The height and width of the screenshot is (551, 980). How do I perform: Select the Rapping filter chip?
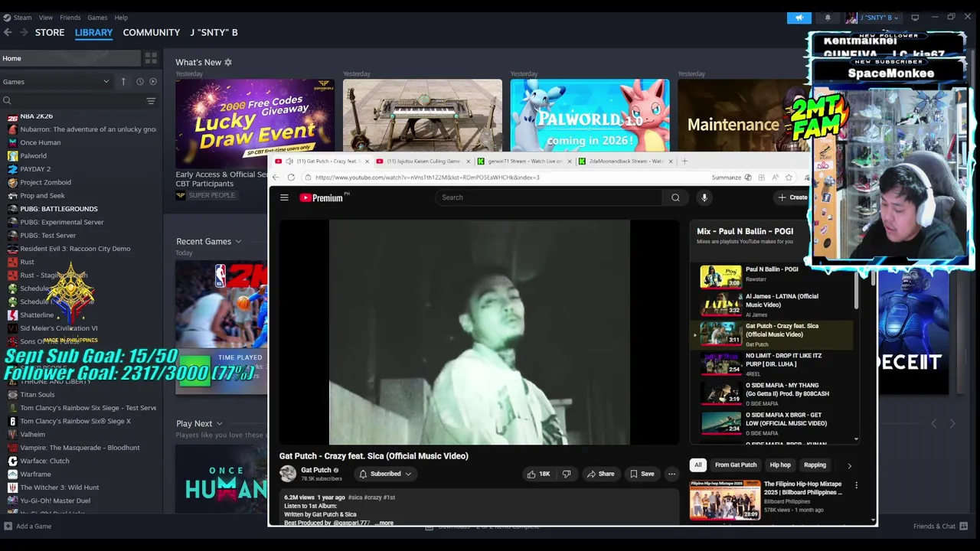[x=815, y=465]
